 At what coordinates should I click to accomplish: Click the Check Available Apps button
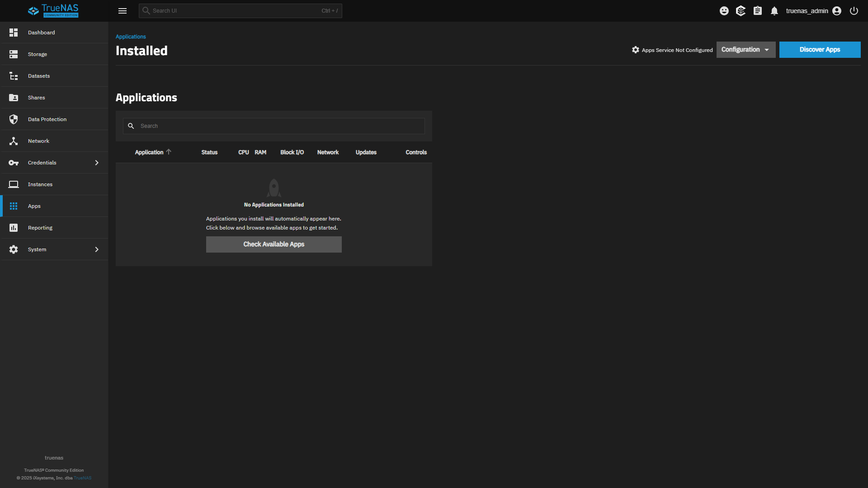[274, 244]
